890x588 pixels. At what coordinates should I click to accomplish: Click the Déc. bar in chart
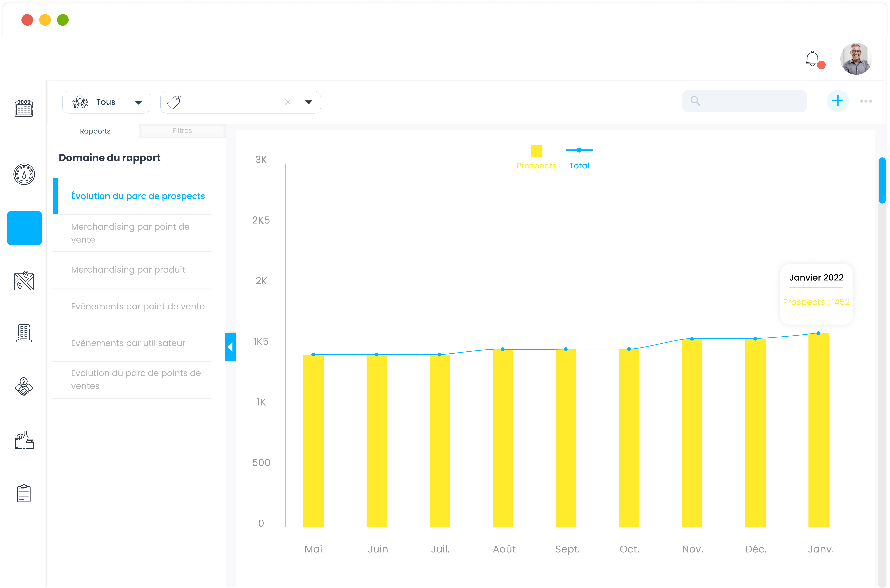pos(755,433)
